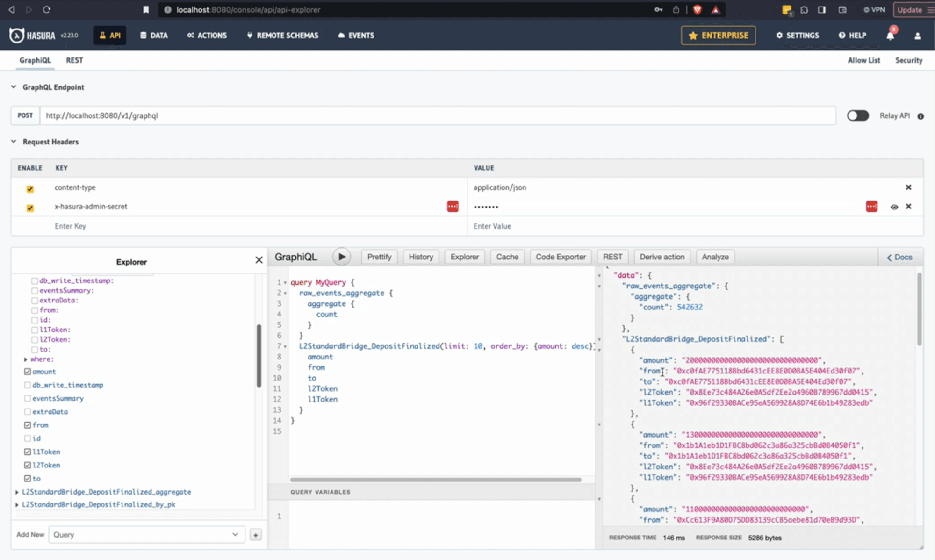Click the user profile icon
The width and height of the screenshot is (935, 560).
click(x=918, y=35)
